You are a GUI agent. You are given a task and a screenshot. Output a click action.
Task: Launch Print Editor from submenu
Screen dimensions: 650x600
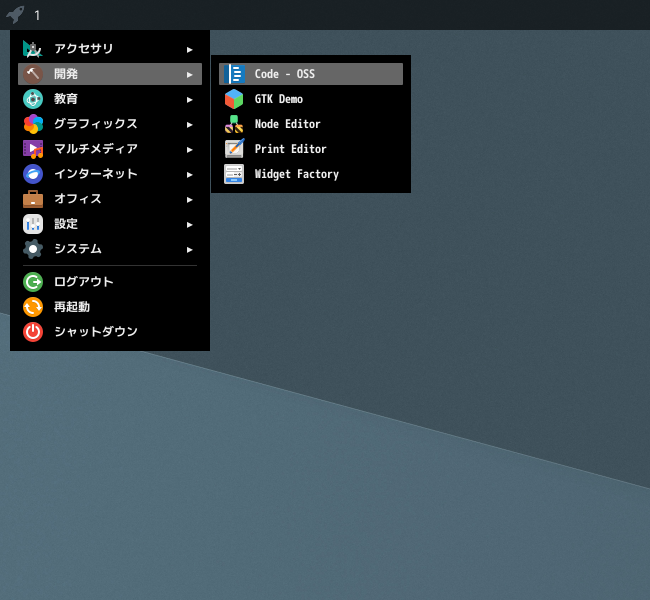click(311, 149)
